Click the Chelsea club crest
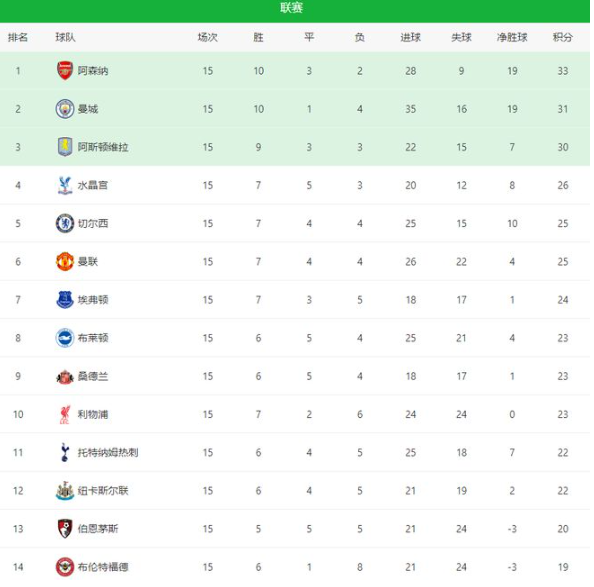The width and height of the screenshot is (594, 587). pos(65,223)
